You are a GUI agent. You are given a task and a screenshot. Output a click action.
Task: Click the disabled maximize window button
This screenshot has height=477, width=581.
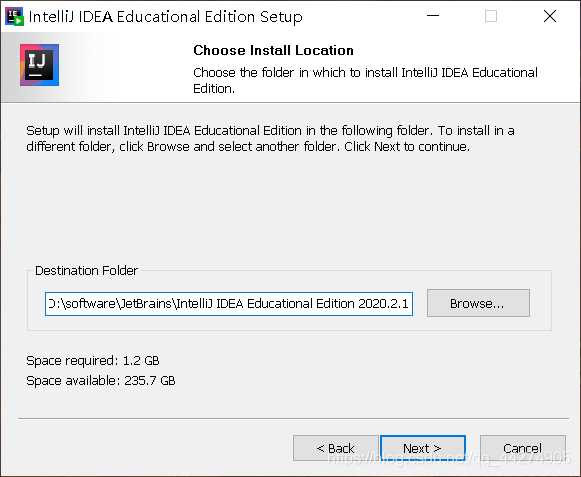[x=491, y=16]
